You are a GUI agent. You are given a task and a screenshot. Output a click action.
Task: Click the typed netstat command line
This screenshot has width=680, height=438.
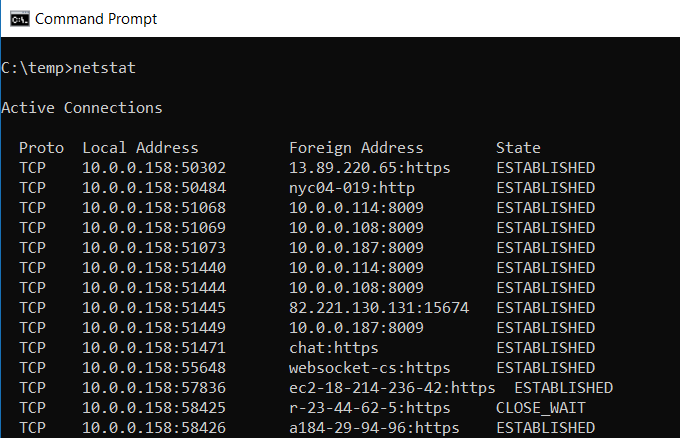pyautogui.click(x=69, y=68)
